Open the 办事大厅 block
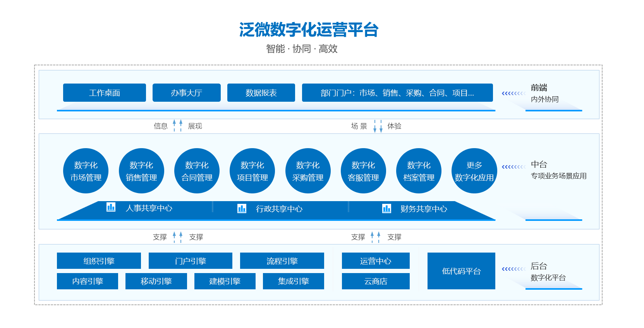644x328 pixels. (x=187, y=93)
